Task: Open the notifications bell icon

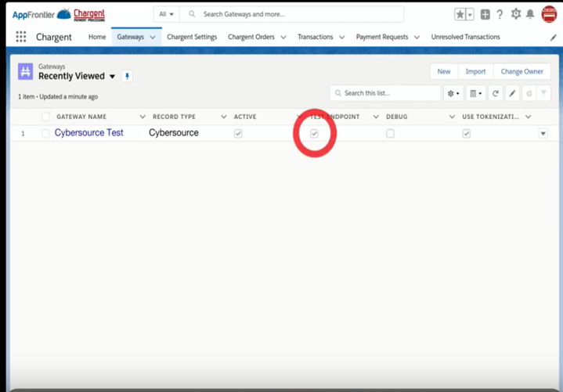Action: click(530, 14)
